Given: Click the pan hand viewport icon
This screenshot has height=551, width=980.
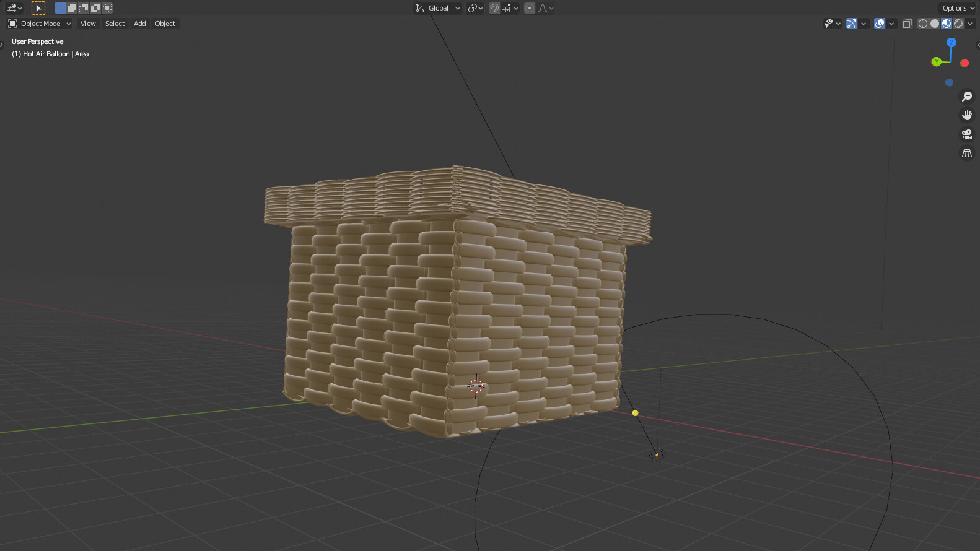Looking at the screenshot, I should click(x=966, y=115).
